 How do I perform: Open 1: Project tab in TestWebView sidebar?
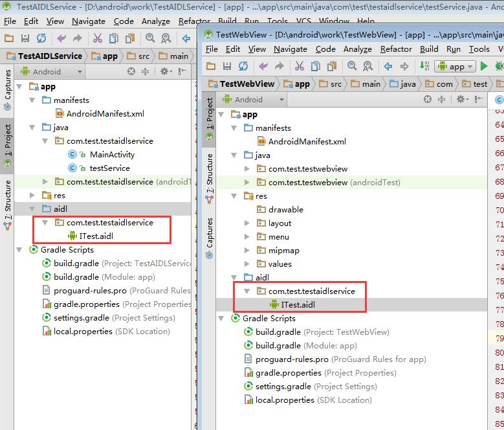coord(209,119)
